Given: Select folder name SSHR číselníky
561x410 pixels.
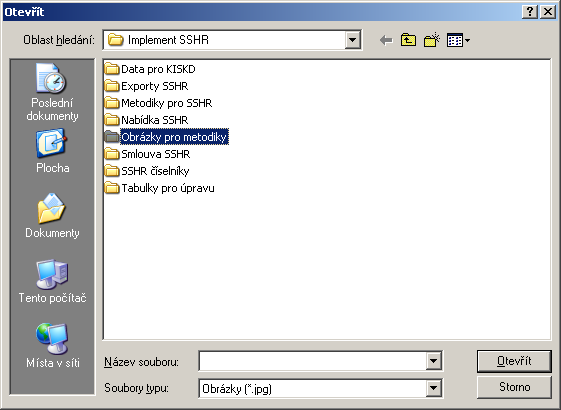Looking at the screenshot, I should coord(155,171).
